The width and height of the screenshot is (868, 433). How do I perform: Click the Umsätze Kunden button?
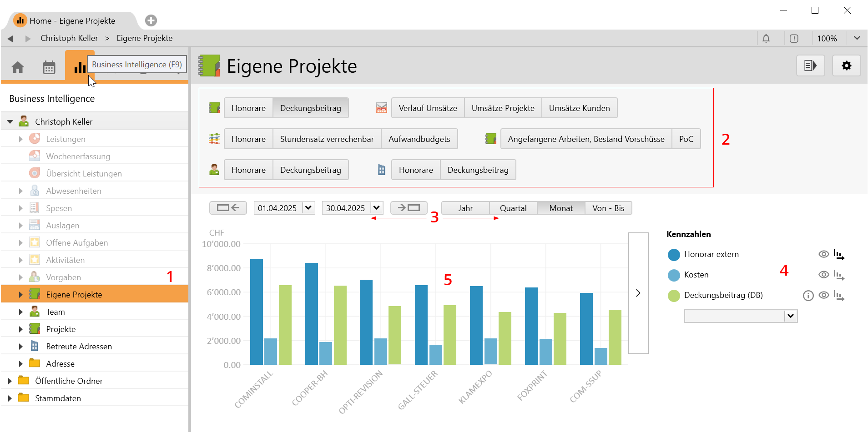pos(579,108)
